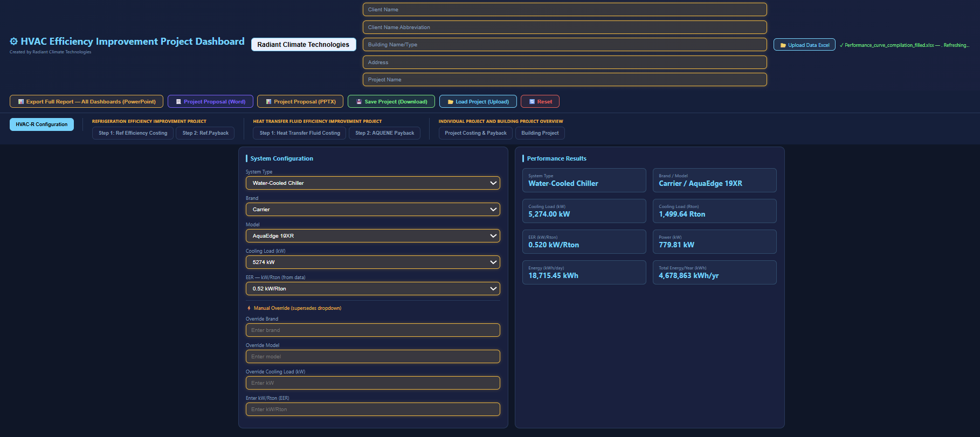This screenshot has height=437, width=980.
Task: Focus the Building Name/Type field
Action: pos(564,45)
